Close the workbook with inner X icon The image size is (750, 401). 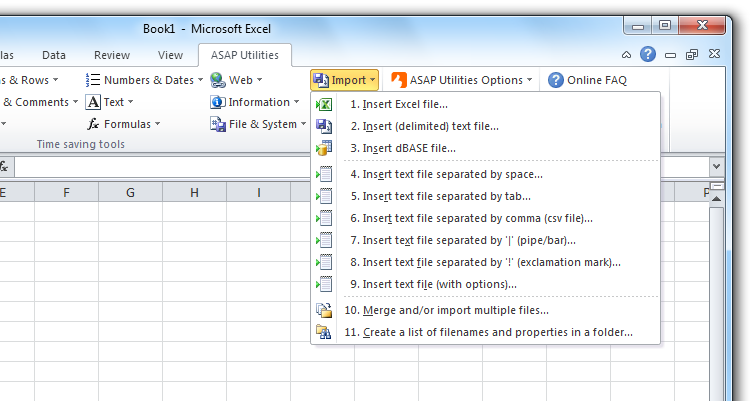[714, 54]
